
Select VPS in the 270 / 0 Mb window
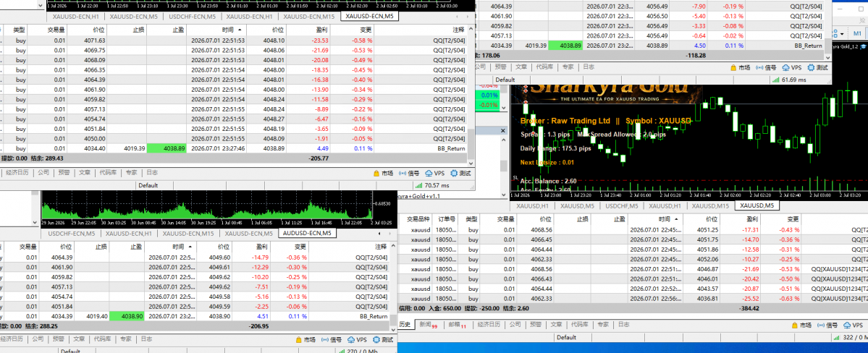pos(357,340)
